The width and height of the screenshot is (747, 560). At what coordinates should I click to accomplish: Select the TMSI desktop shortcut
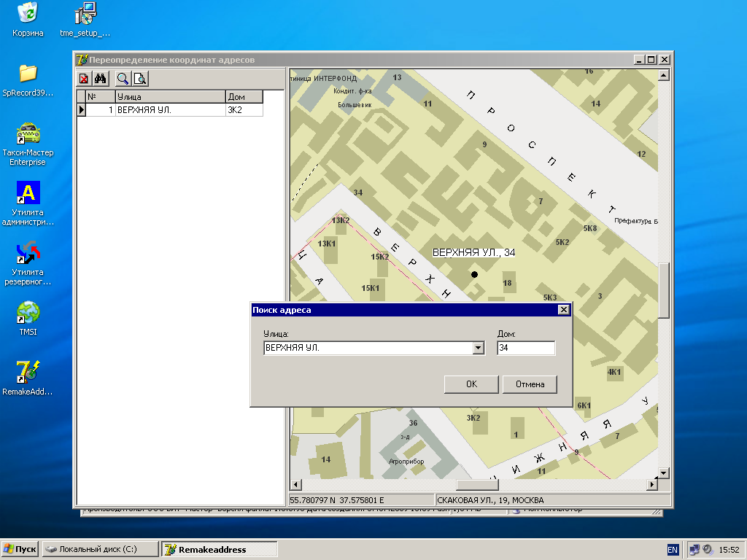coord(28,313)
